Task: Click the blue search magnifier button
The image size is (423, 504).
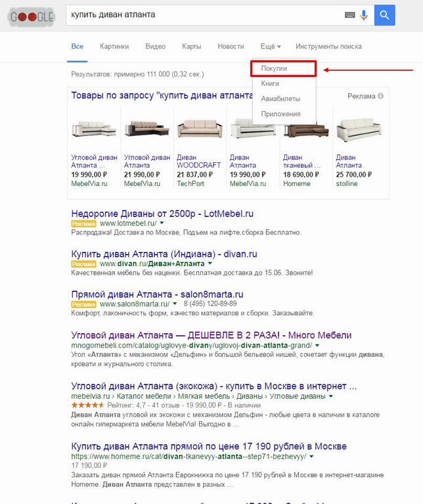Action: tap(384, 15)
